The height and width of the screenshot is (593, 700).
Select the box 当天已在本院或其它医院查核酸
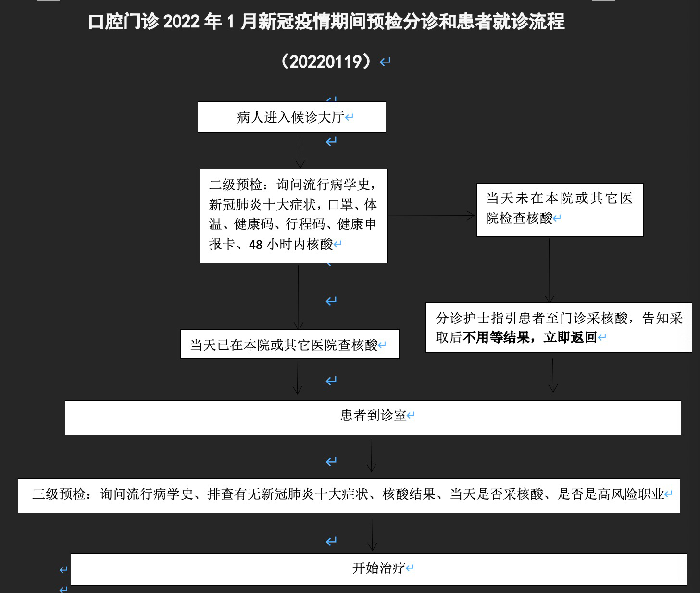click(290, 344)
